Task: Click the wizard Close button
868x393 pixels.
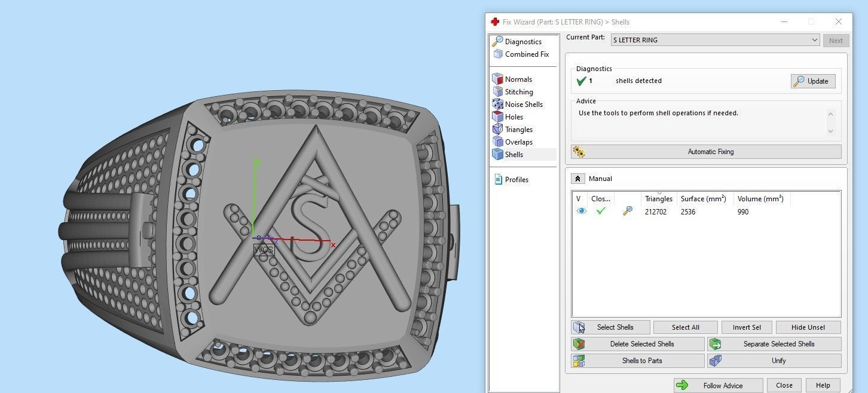Action: [784, 385]
